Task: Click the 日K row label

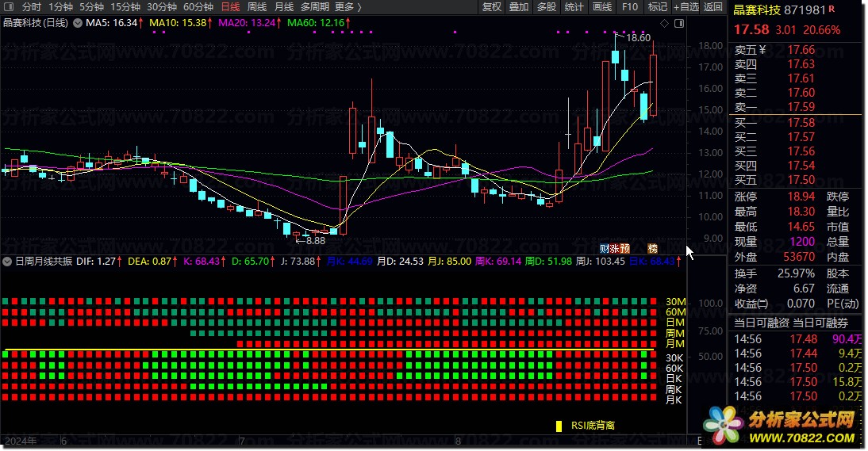Action: [x=674, y=379]
